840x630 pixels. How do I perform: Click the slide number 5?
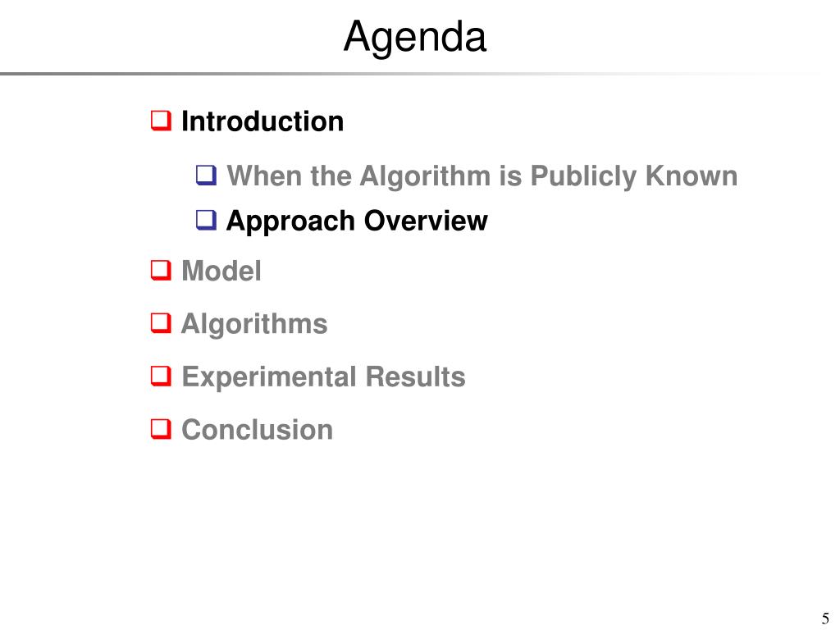[x=825, y=619]
